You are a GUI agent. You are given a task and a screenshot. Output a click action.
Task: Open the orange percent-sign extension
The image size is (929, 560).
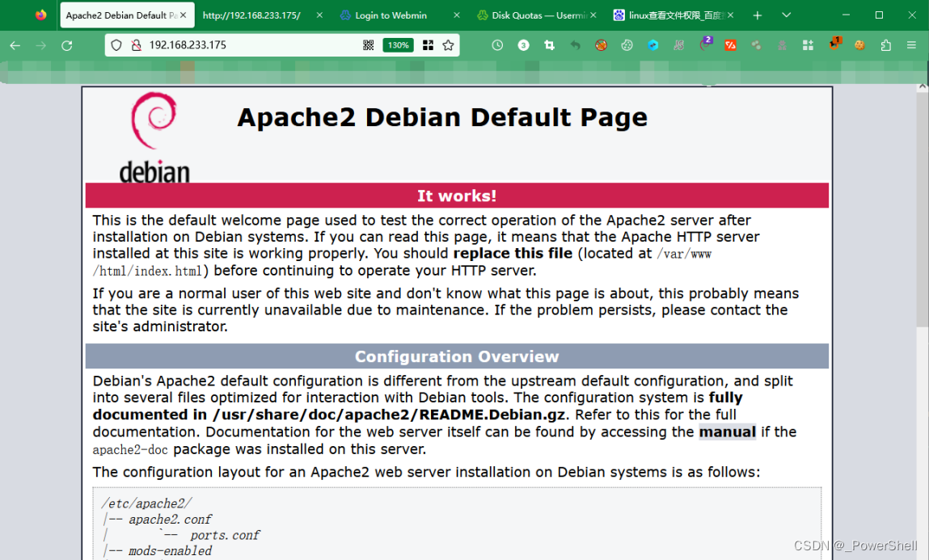pyautogui.click(x=731, y=45)
